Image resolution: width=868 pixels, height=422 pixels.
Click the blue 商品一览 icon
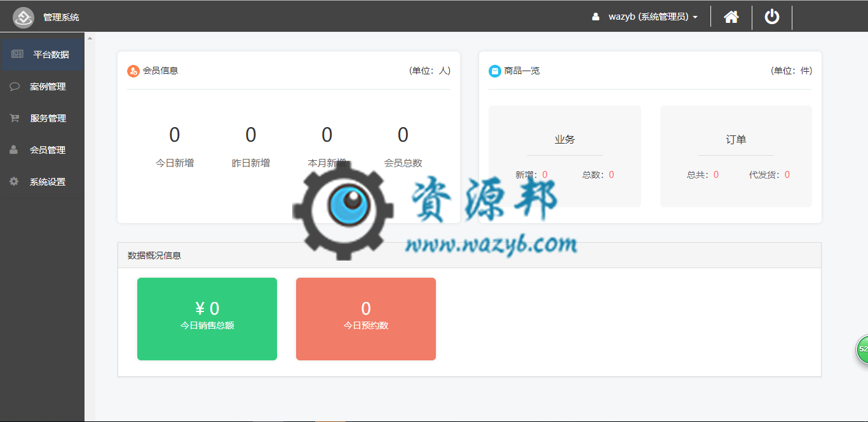click(x=495, y=71)
